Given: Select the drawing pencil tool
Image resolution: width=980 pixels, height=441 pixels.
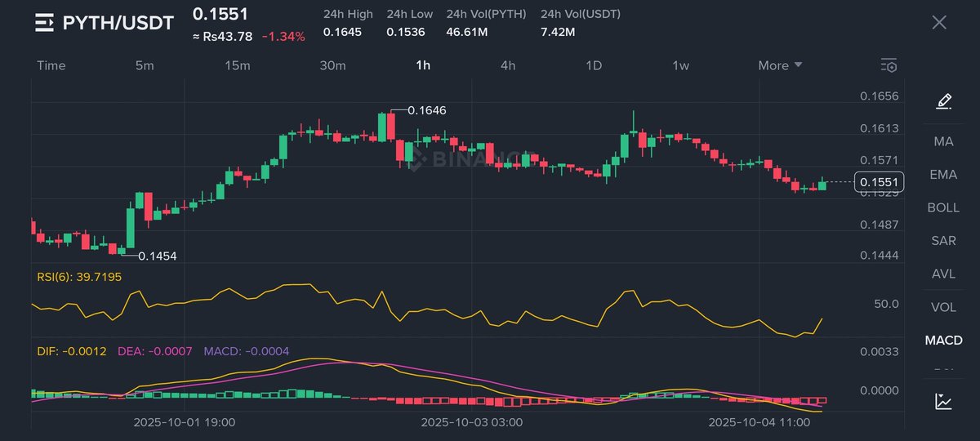Looking at the screenshot, I should click(943, 101).
